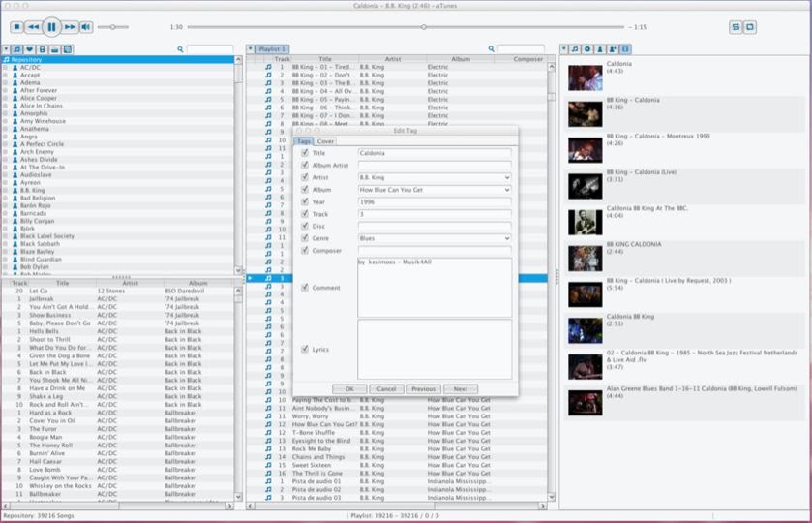This screenshot has width=812, height=523.
Task: Open the Artist combo box dropdown
Action: [507, 177]
